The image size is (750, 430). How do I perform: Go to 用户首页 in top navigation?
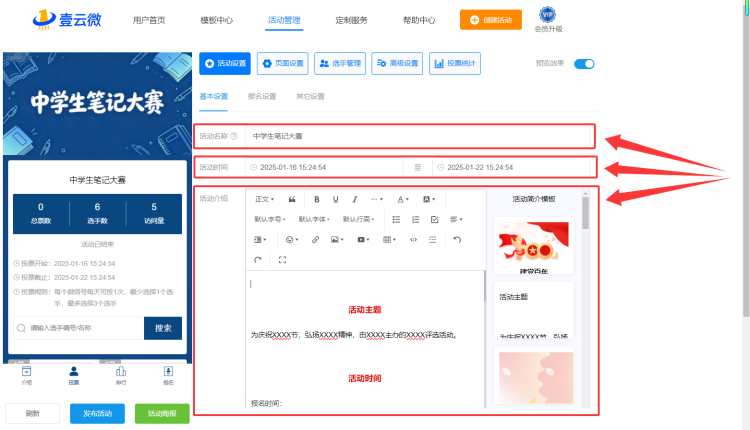coord(149,20)
